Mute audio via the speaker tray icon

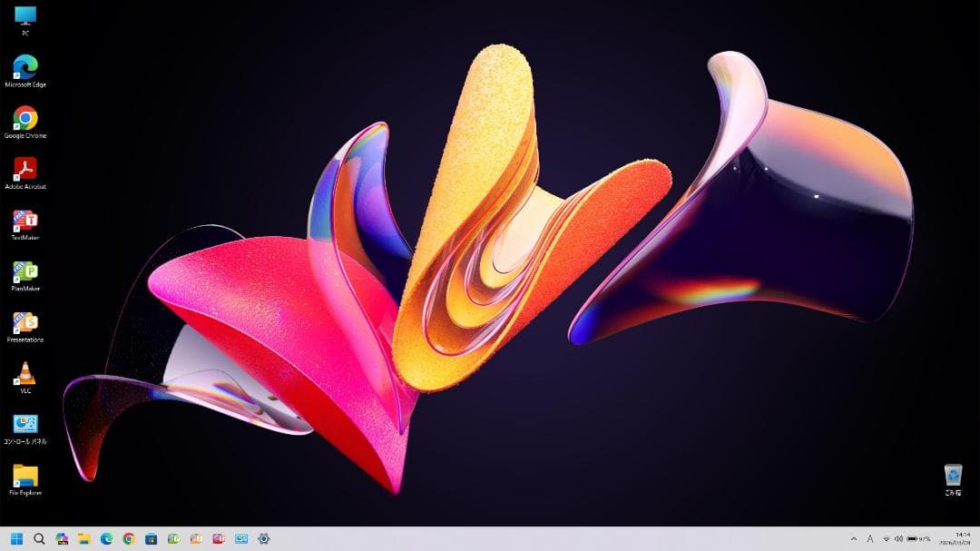898,538
